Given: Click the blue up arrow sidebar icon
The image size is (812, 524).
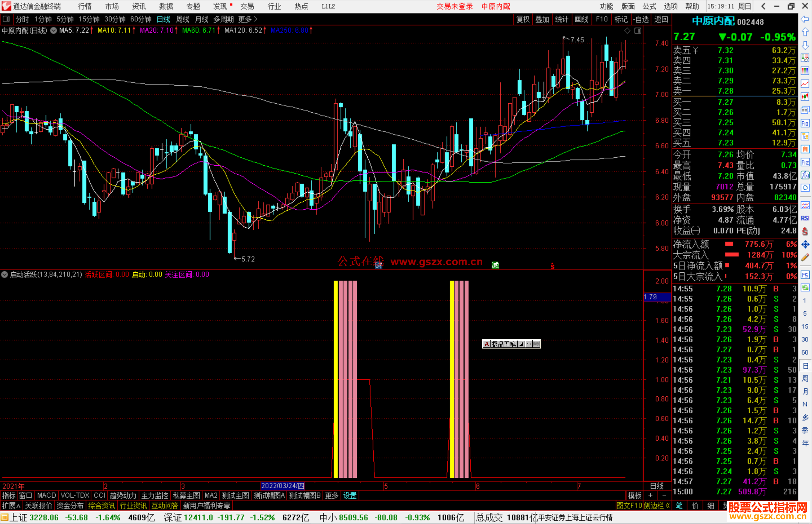Looking at the screenshot, I should pos(805,32).
